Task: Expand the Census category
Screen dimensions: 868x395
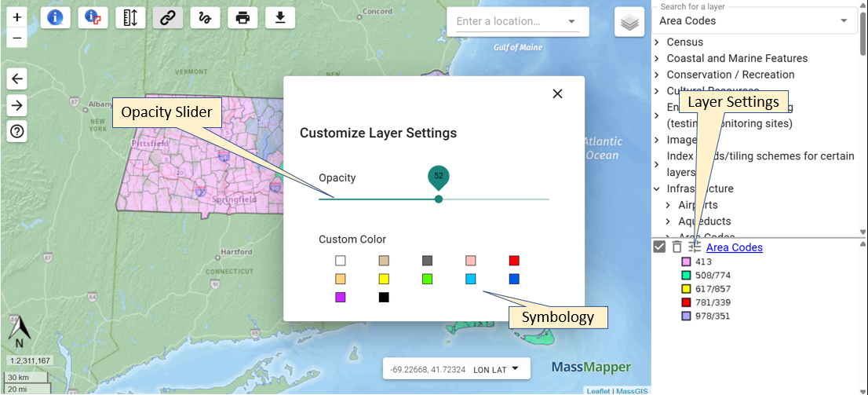Action: (657, 42)
